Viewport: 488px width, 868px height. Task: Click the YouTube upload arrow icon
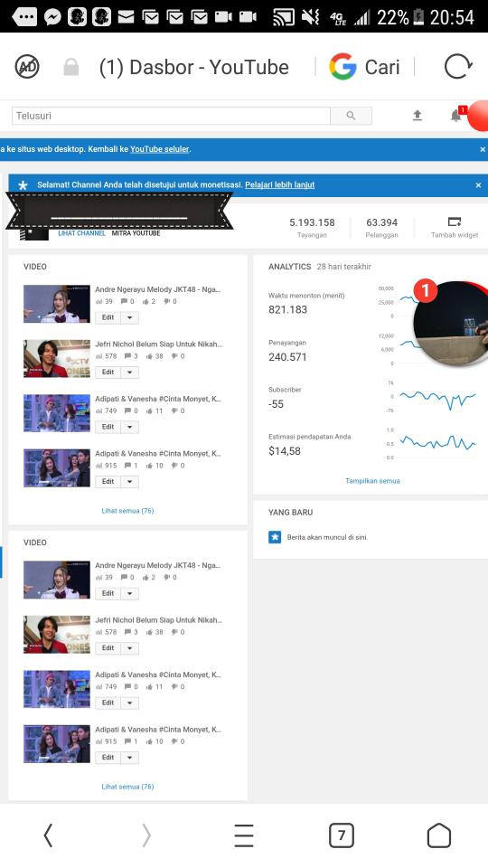[x=418, y=115]
